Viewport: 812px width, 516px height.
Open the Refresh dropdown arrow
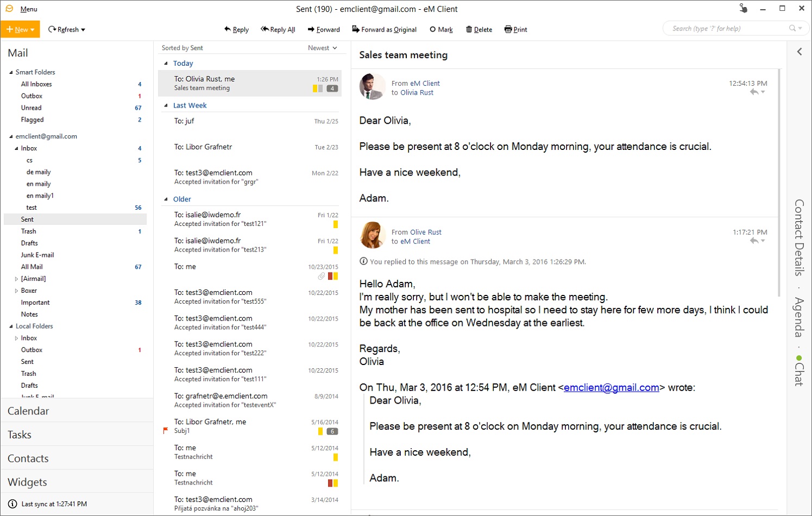click(83, 30)
